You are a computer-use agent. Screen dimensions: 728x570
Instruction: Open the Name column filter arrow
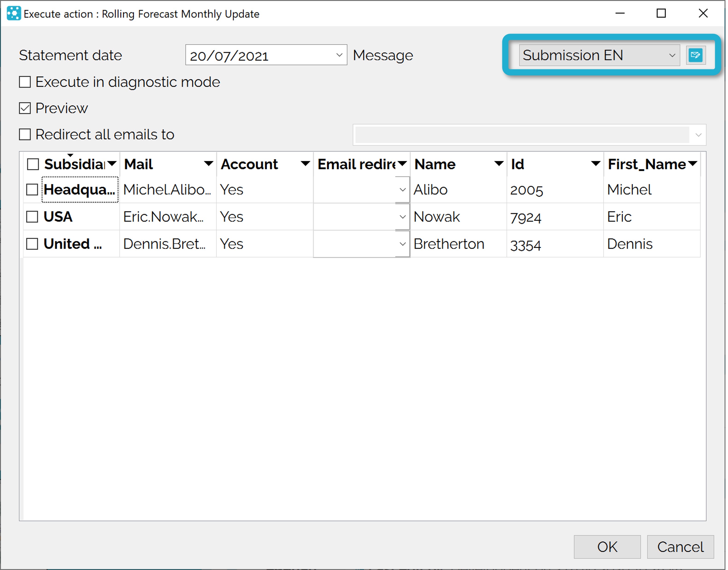pyautogui.click(x=499, y=164)
